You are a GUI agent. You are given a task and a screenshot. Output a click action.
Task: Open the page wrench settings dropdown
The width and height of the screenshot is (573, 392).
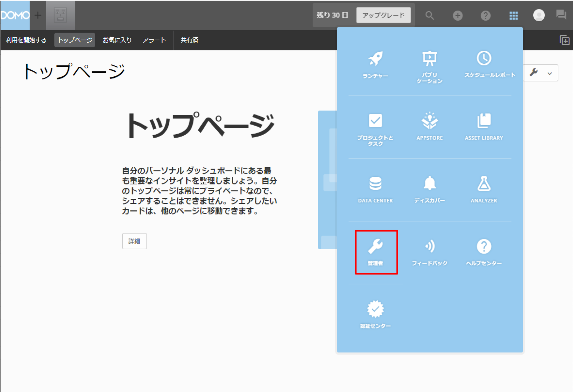541,73
